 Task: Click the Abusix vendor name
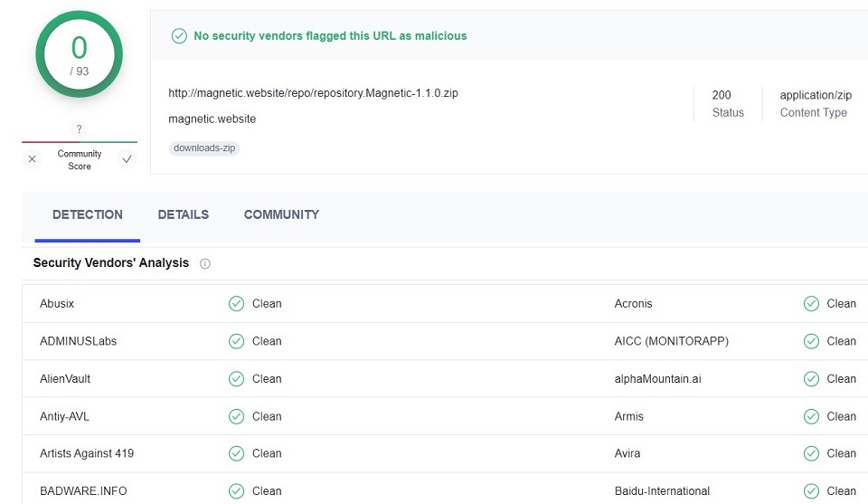pos(57,303)
